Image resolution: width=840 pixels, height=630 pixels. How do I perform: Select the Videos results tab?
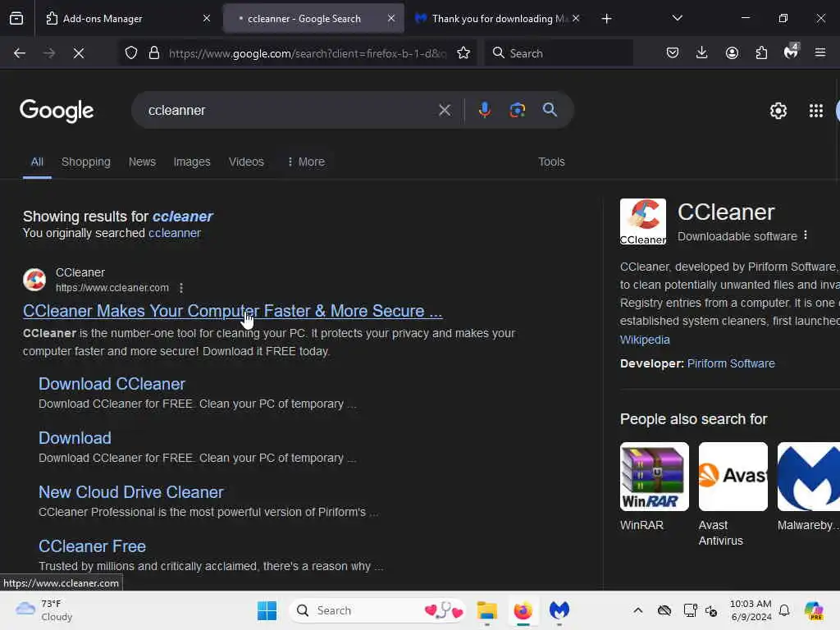pos(246,162)
